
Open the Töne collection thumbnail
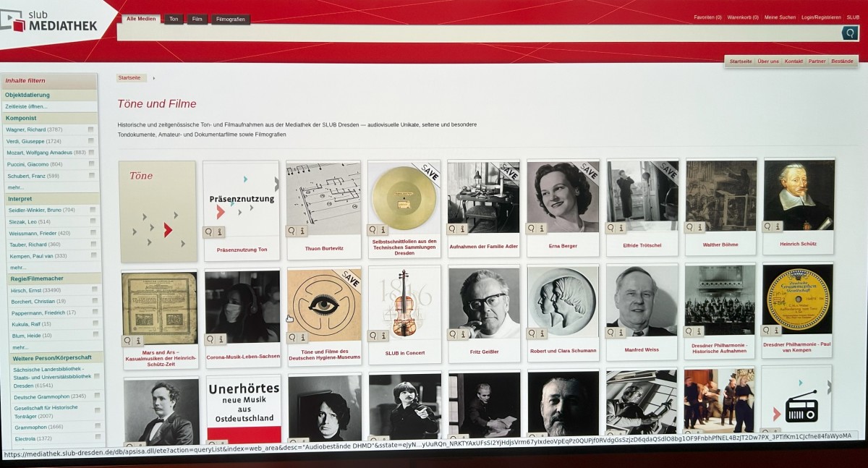click(158, 211)
